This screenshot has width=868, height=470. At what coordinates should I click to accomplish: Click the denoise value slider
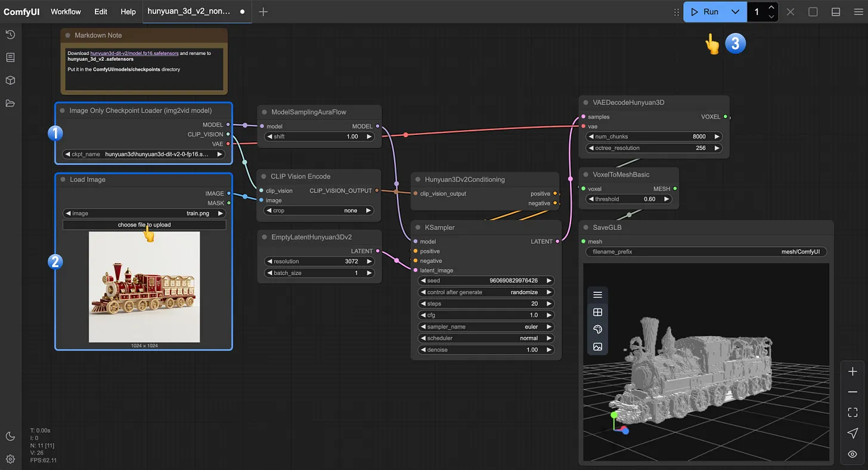(486, 350)
